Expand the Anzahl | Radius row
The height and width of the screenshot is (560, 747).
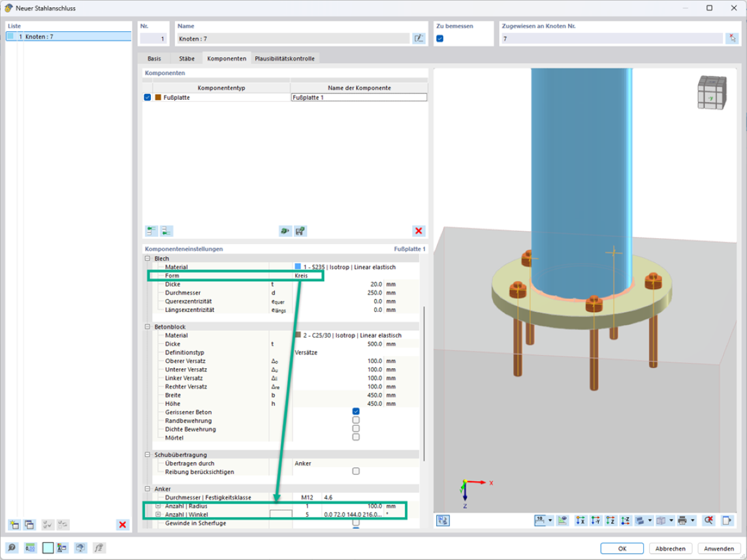pyautogui.click(x=158, y=506)
